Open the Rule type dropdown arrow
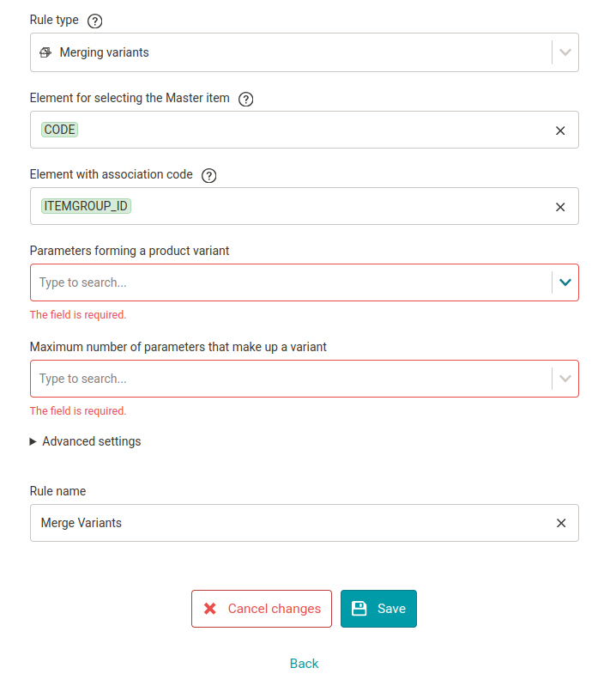The height and width of the screenshot is (674, 616). coord(565,52)
